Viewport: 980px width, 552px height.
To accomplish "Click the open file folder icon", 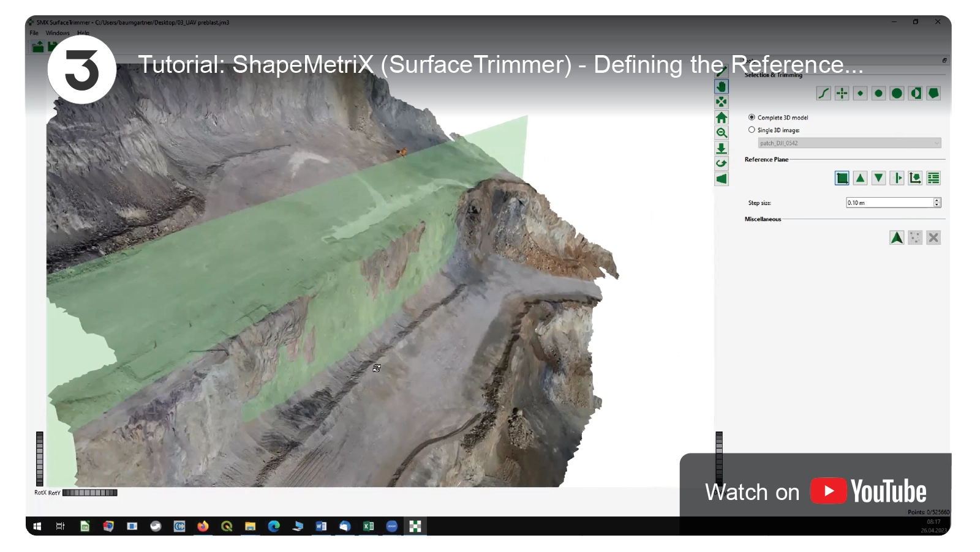I will [x=38, y=47].
